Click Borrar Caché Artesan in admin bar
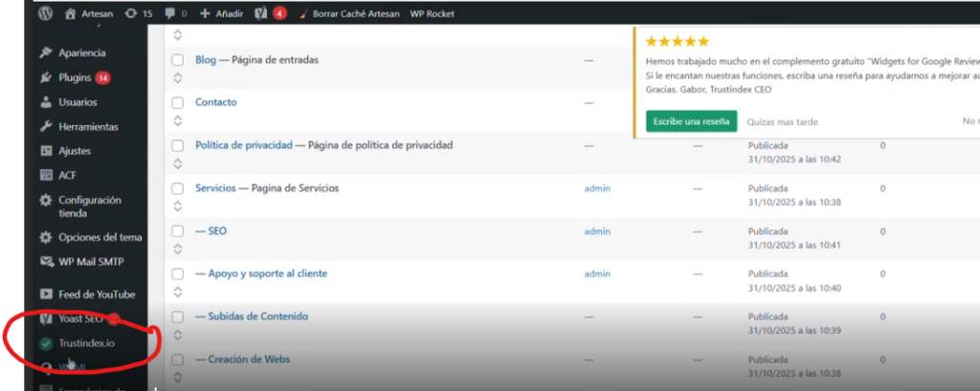The height and width of the screenshot is (391, 980). pos(354,14)
